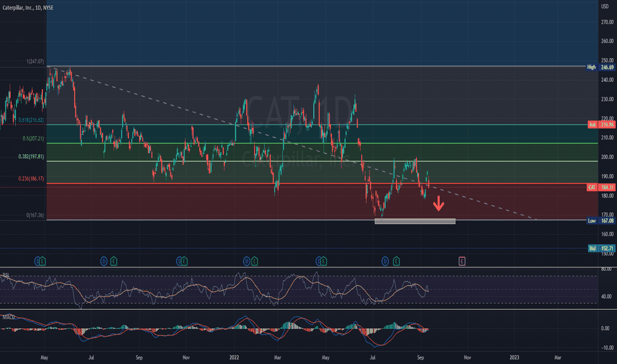Click the Caterpillar, Inc., 1D, NYSE title
The image size is (617, 364).
click(28, 8)
